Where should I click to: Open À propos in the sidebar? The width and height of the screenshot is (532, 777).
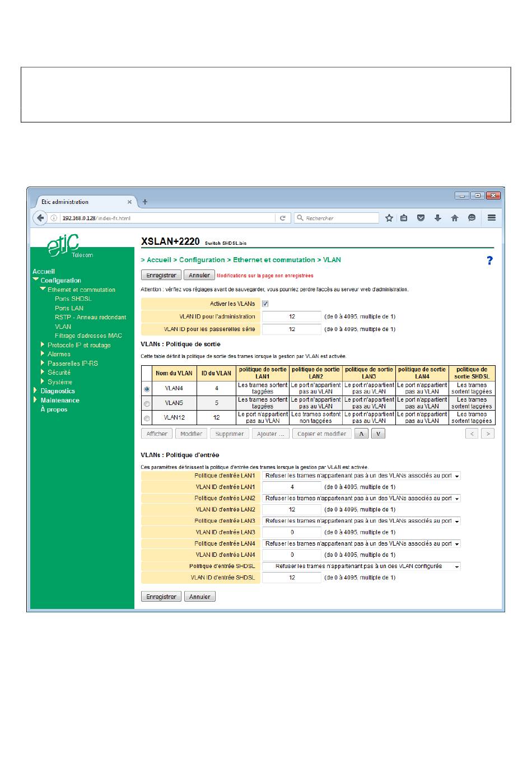tap(54, 410)
